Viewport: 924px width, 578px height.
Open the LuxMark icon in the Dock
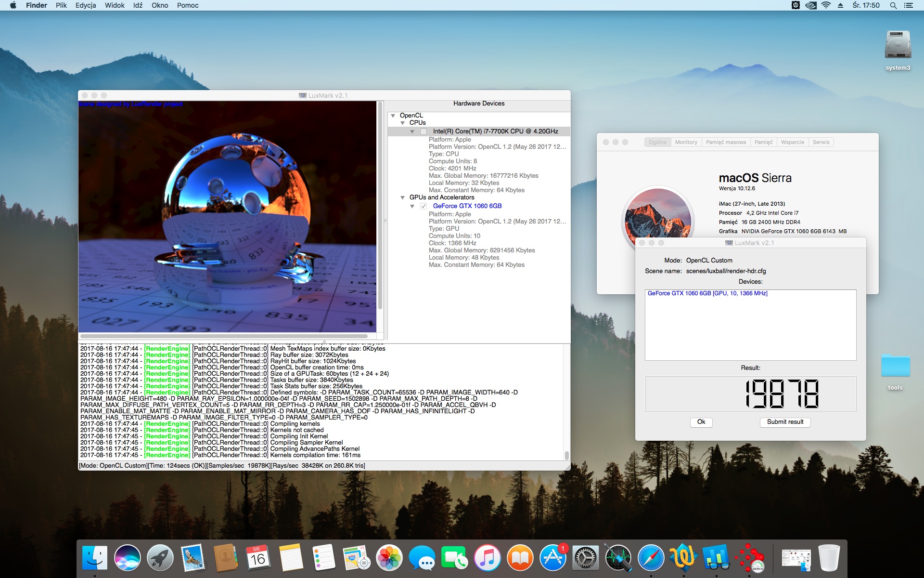[750, 559]
